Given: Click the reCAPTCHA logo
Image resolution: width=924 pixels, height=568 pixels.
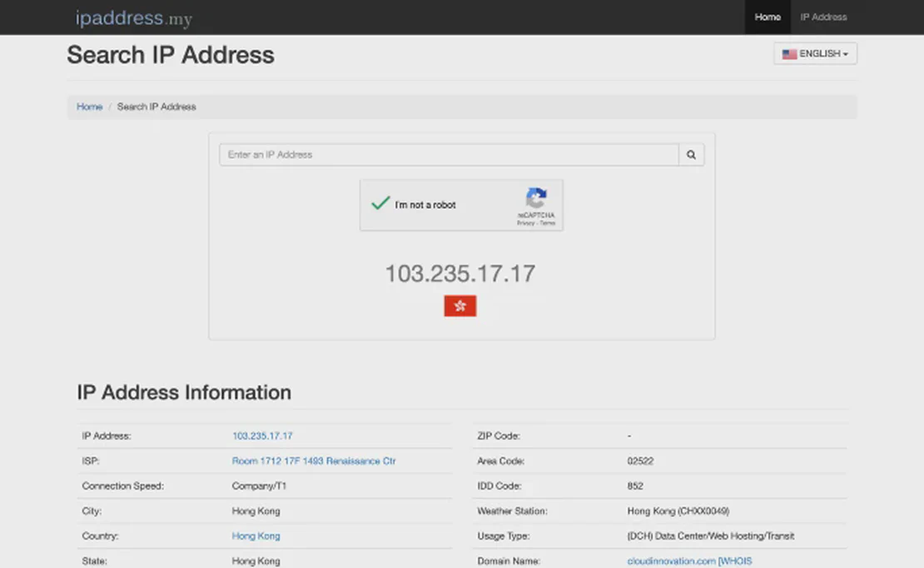Looking at the screenshot, I should pos(536,198).
